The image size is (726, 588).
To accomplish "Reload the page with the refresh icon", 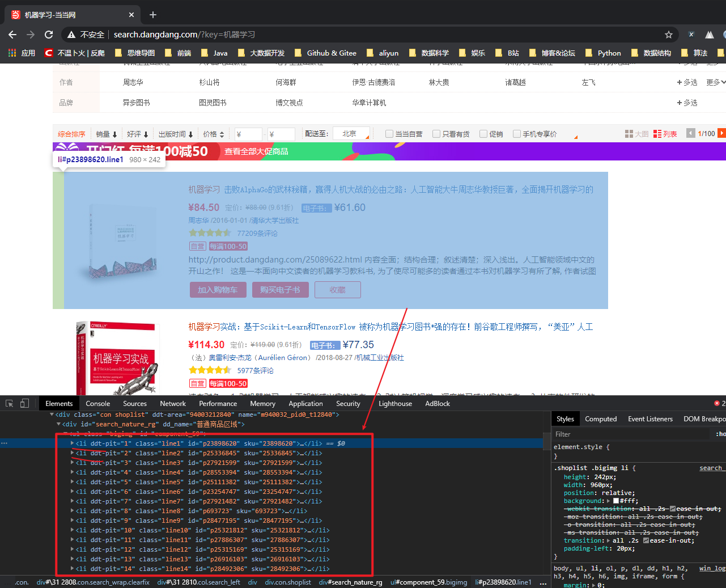I will 49,35.
